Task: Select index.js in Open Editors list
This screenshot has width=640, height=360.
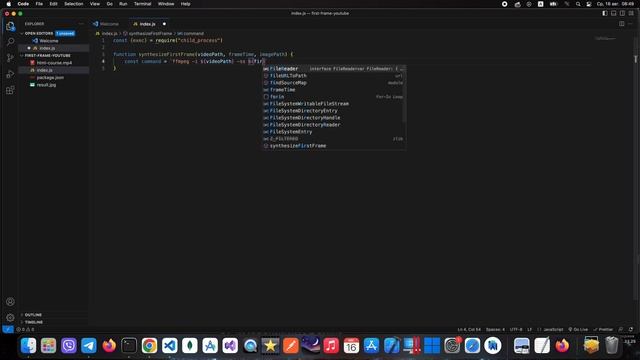Action: [47, 48]
